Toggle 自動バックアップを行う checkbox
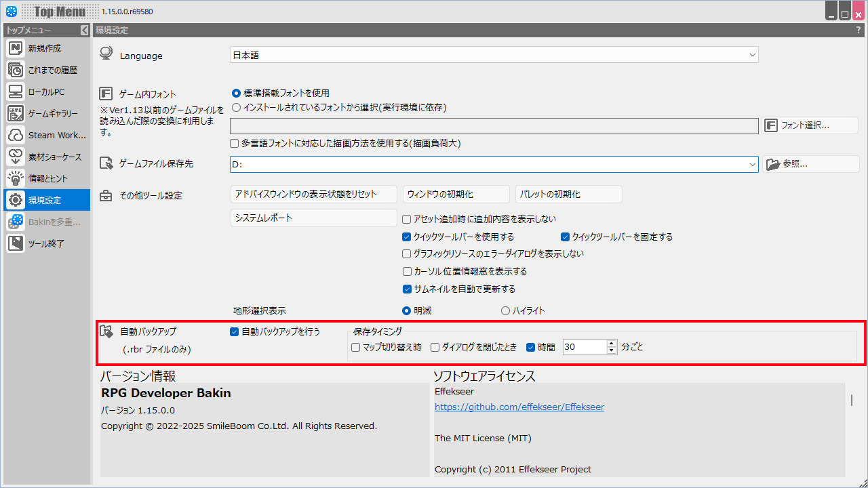 235,332
